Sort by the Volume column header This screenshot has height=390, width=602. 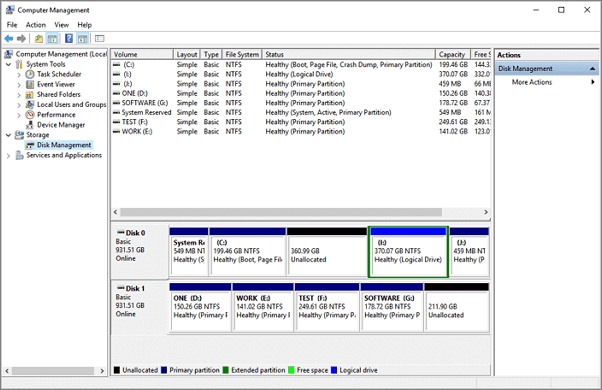pyautogui.click(x=142, y=54)
